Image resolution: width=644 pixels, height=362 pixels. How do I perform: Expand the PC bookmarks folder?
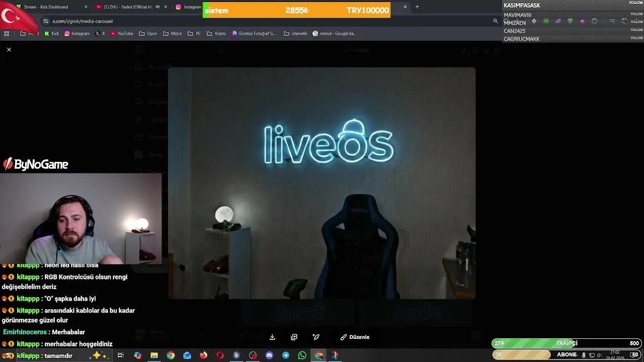click(x=194, y=34)
